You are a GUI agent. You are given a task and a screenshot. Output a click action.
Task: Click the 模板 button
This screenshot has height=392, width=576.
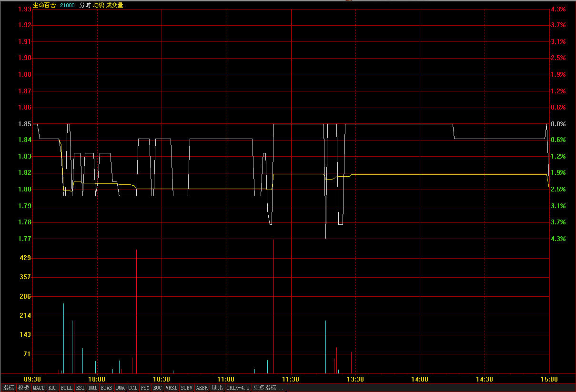point(24,388)
